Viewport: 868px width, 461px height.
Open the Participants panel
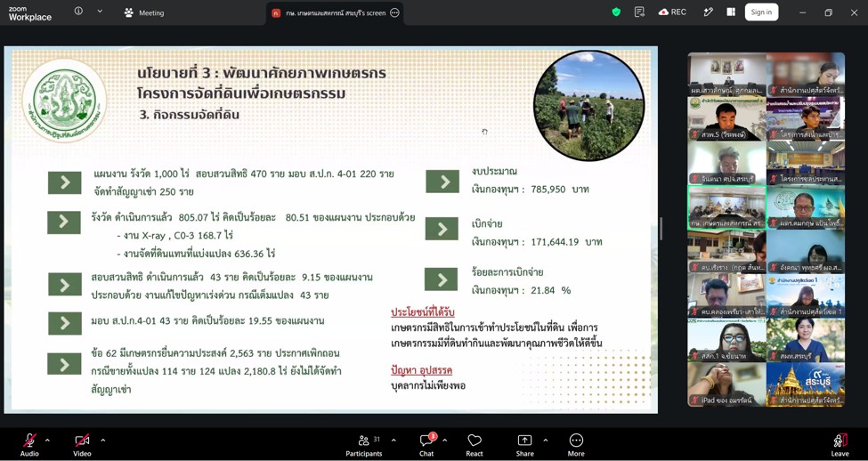(364, 445)
